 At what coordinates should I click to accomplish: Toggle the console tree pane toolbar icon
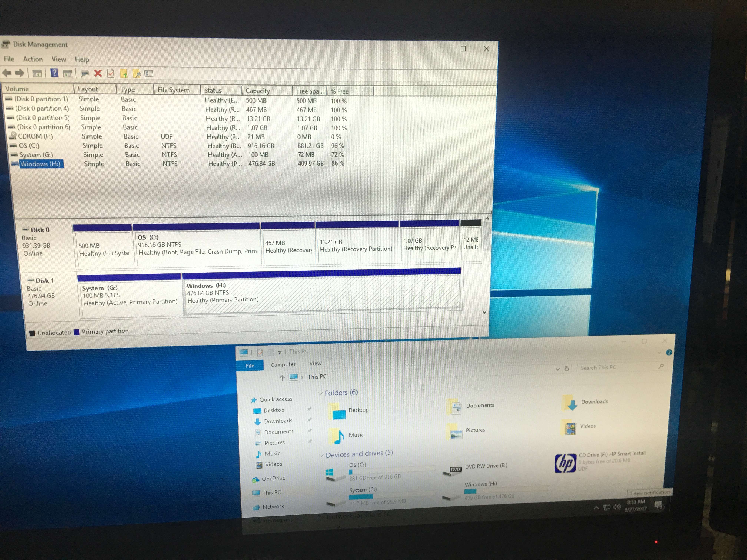(x=37, y=73)
